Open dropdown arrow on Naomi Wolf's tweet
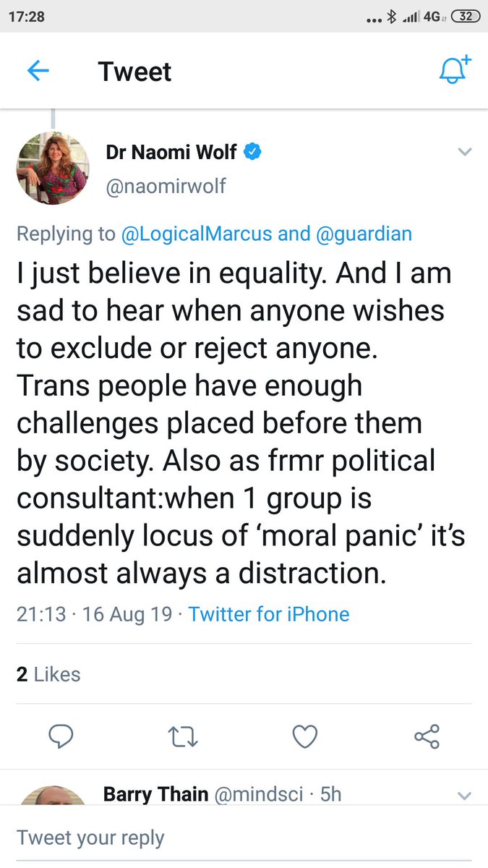Viewport: 488px width, 868px height. 465,152
